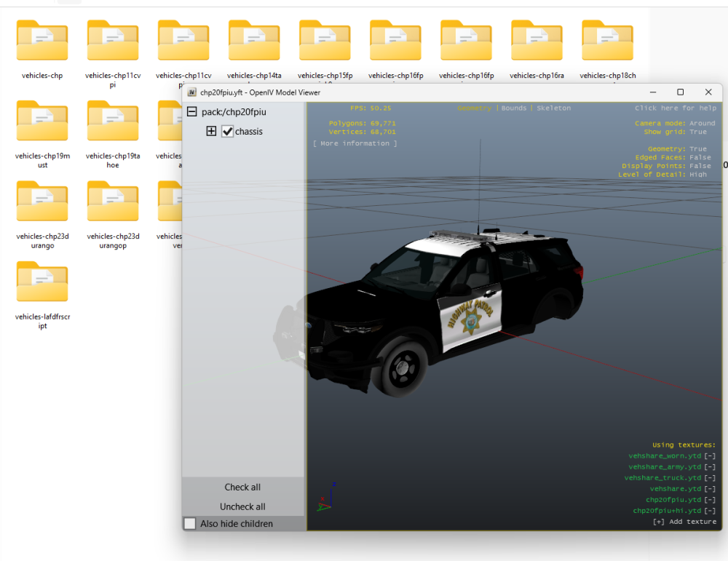The height and width of the screenshot is (561, 728).
Task: Remove chp20fpiu+hi.ytd texture with its [-]
Action: click(x=710, y=510)
